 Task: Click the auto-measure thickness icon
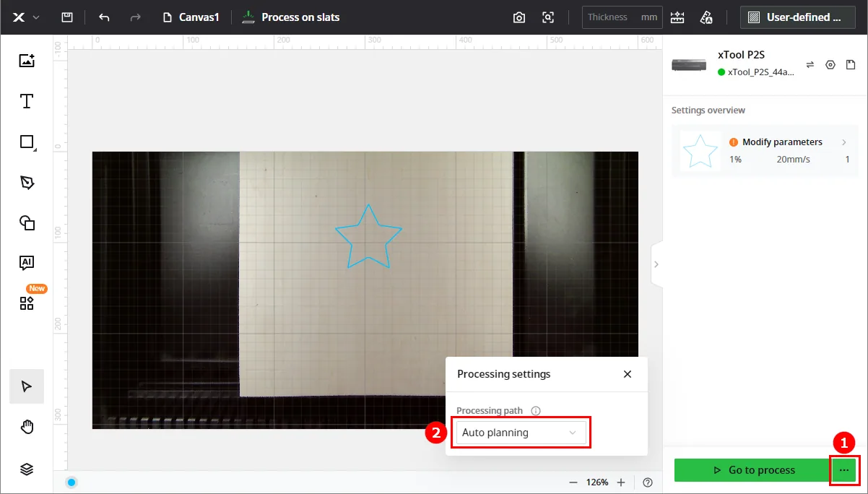pos(677,17)
